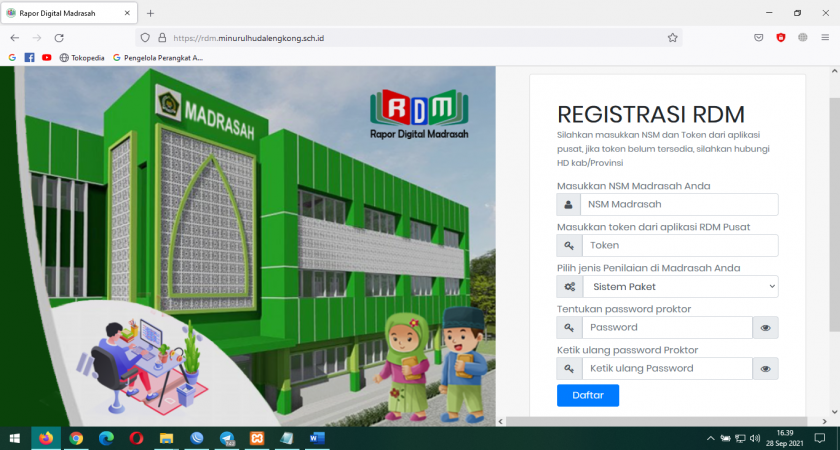Show hidden system tray icons
The height and width of the screenshot is (450, 840).
711,438
